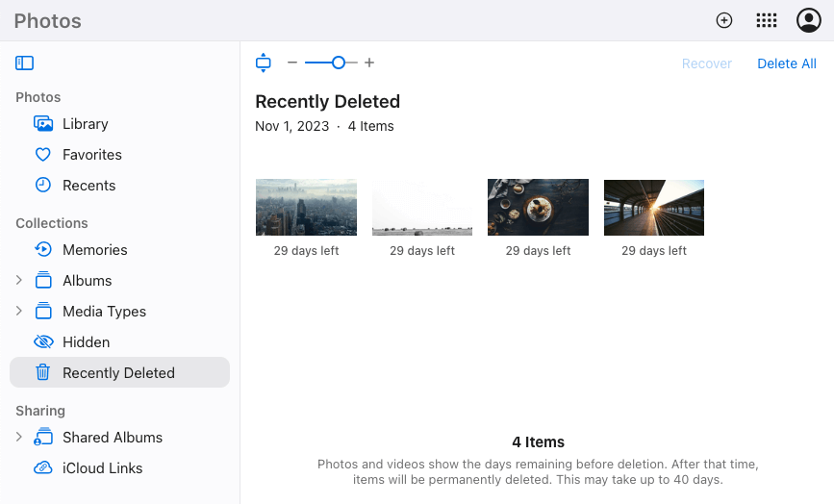The width and height of the screenshot is (834, 504).
Task: Click "29 days left" under skyline photo
Action: 306,251
